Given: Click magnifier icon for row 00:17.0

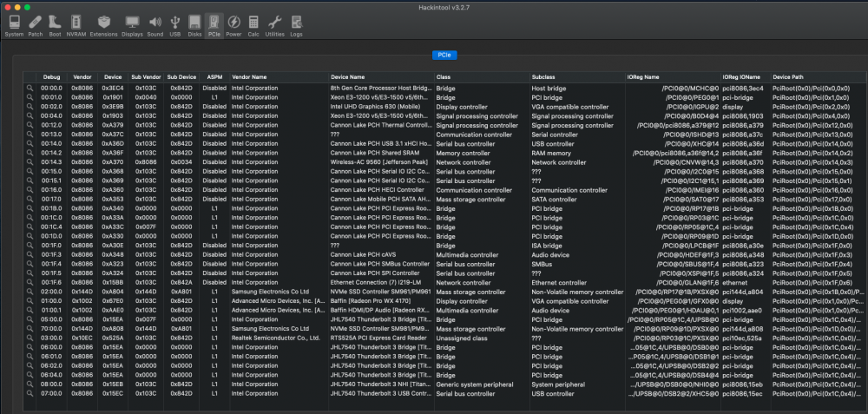Looking at the screenshot, I should coord(30,200).
